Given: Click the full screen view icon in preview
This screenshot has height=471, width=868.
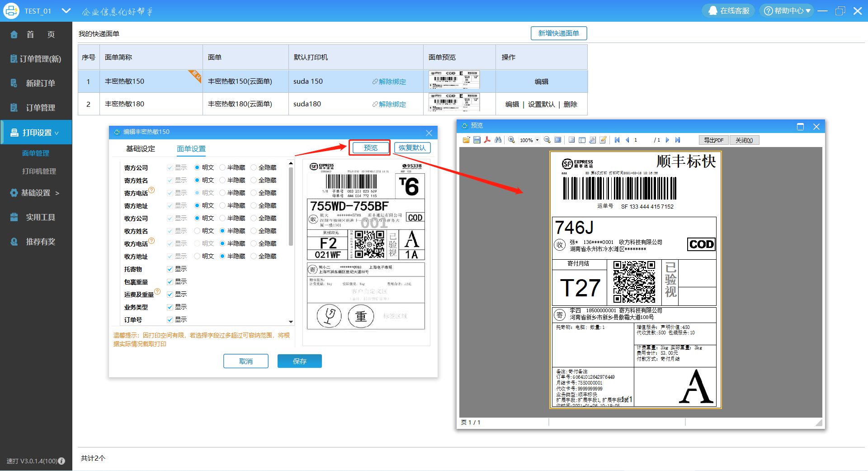Looking at the screenshot, I should [x=558, y=140].
